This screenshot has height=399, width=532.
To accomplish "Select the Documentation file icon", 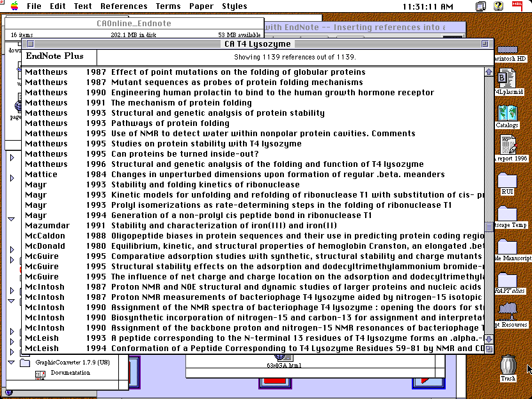I will coord(40,374).
